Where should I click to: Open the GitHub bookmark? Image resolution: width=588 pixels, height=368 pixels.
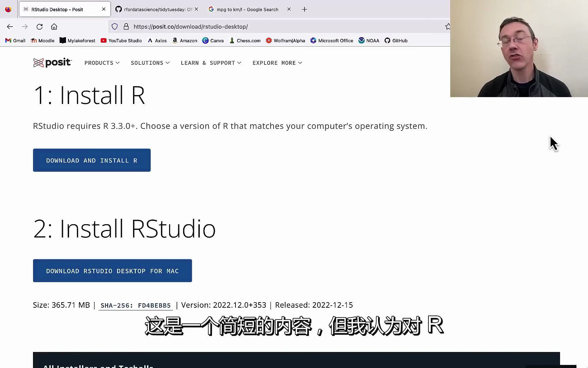point(396,41)
